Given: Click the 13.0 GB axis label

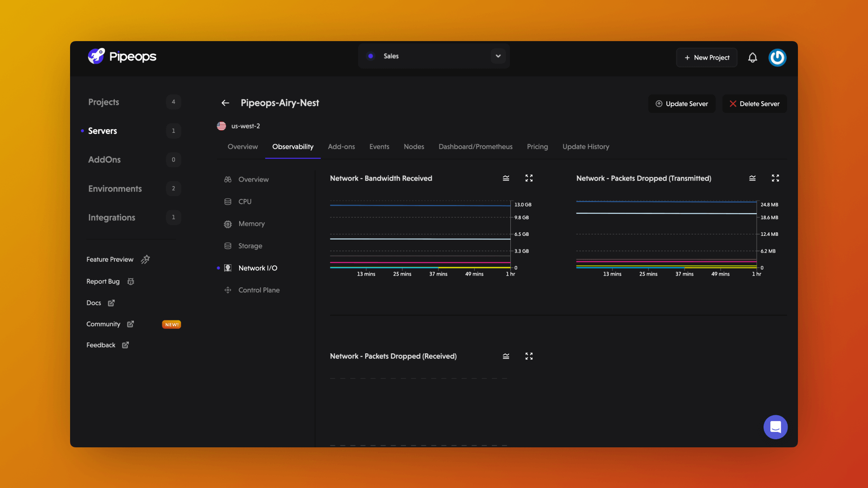Looking at the screenshot, I should (523, 205).
